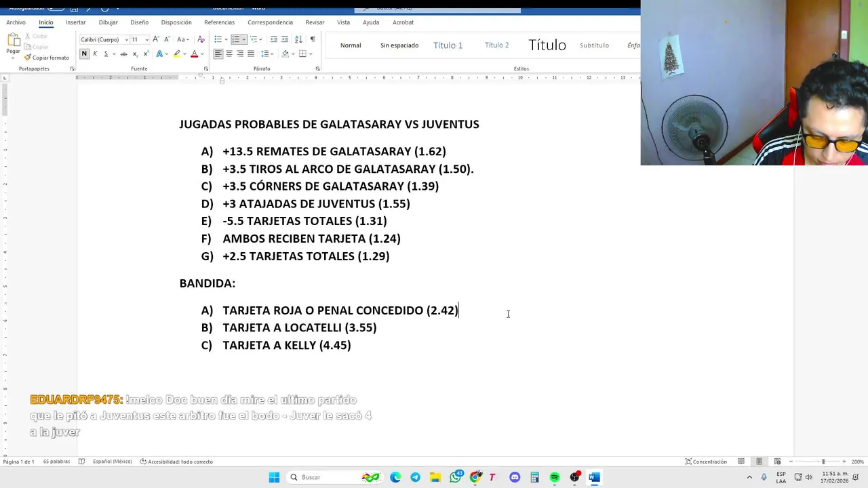Switch to Read mode view icon
The width and height of the screenshot is (868, 488).
tap(741, 462)
